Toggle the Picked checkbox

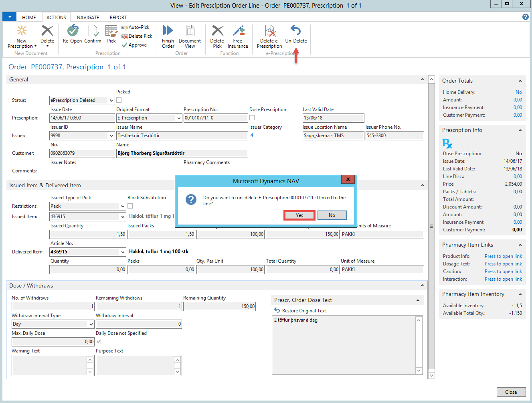point(119,100)
